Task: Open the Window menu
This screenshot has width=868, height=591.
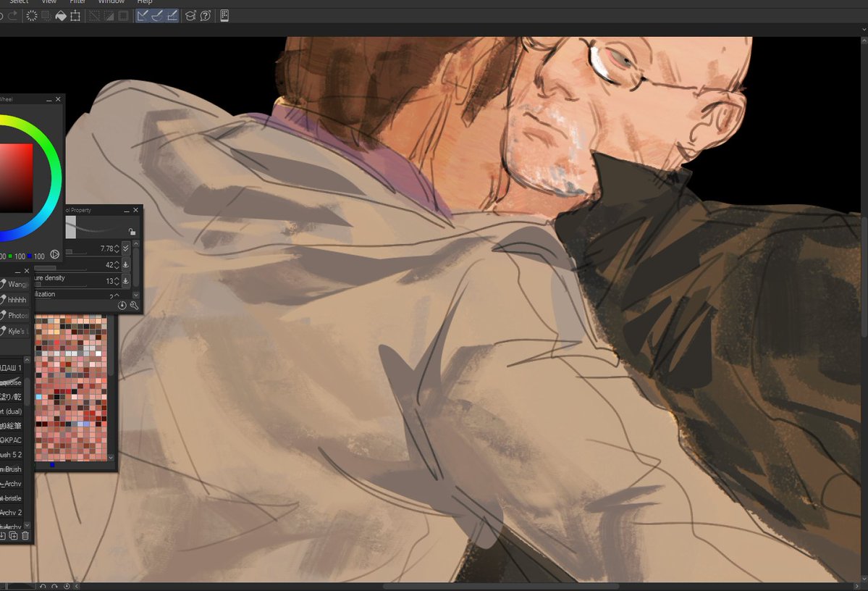Action: point(111,2)
